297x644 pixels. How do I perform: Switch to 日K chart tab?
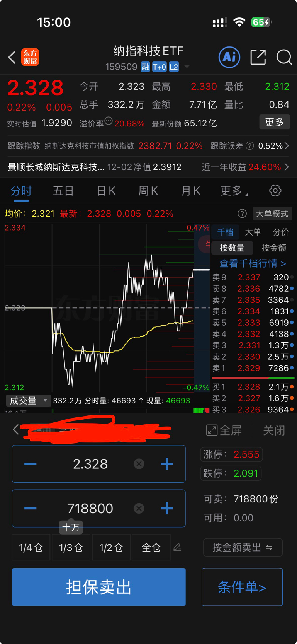point(106,191)
